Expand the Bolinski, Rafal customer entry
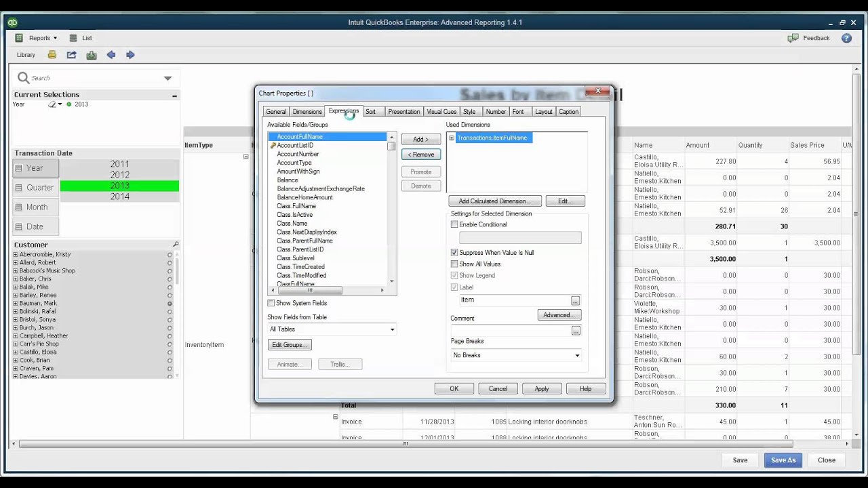Image resolution: width=868 pixels, height=488 pixels. coord(16,311)
